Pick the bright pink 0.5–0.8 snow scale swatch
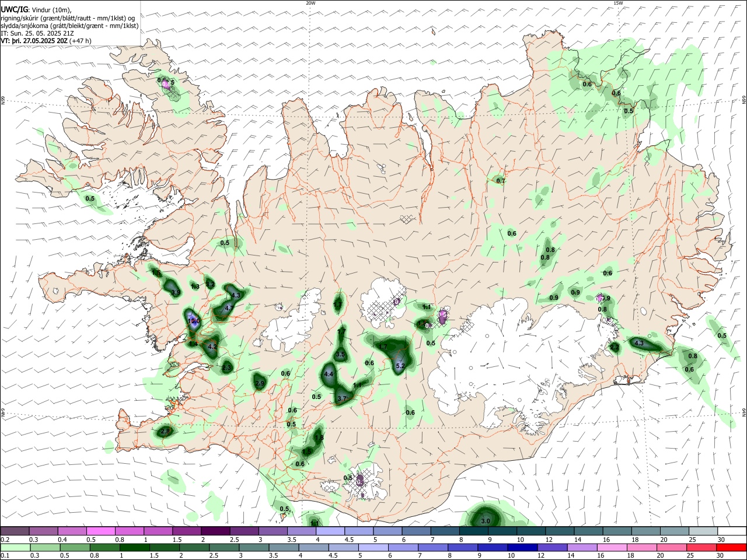 tap(101, 531)
